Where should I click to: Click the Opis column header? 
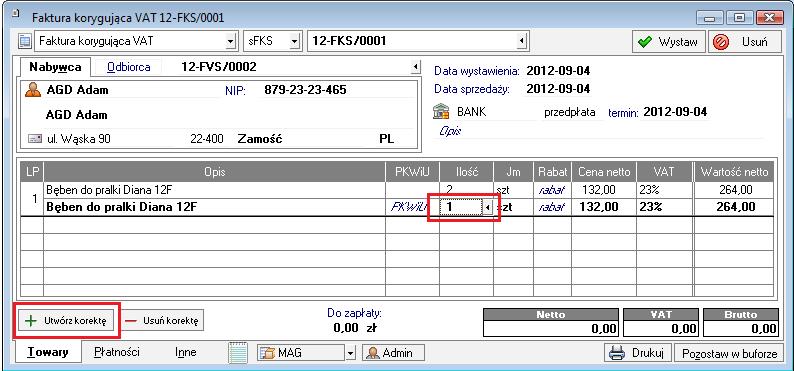(x=215, y=172)
